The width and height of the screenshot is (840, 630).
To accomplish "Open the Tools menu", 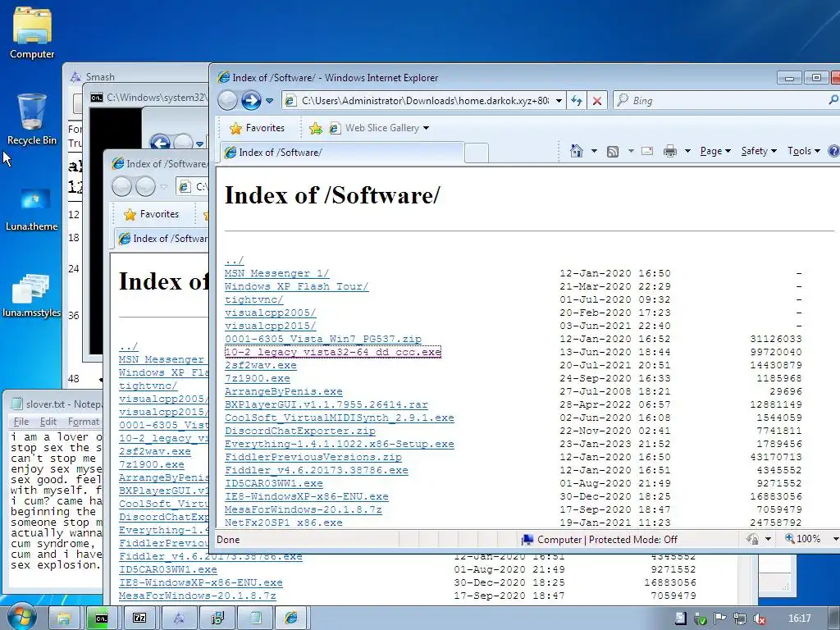I will tap(804, 151).
